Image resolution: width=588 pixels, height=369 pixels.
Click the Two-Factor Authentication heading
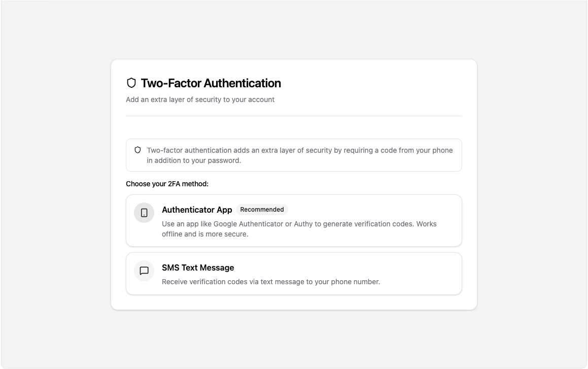pos(211,83)
